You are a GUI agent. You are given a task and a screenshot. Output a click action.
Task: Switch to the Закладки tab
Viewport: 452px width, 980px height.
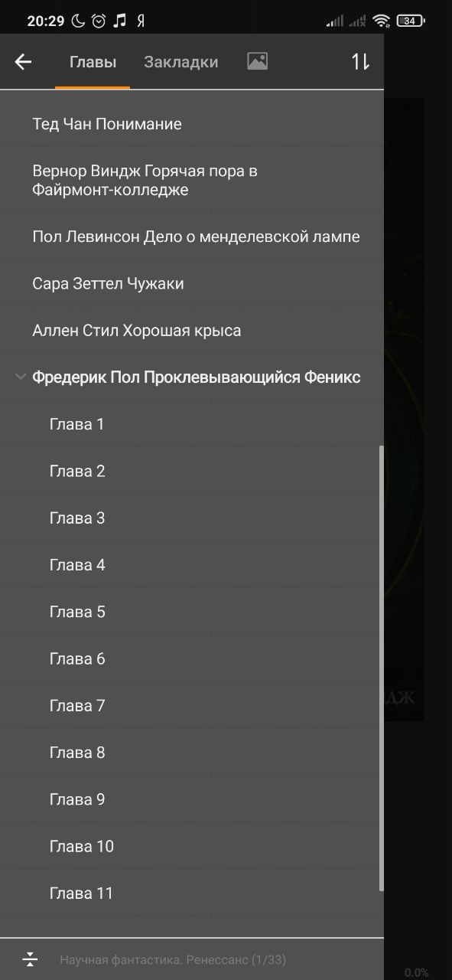point(181,62)
